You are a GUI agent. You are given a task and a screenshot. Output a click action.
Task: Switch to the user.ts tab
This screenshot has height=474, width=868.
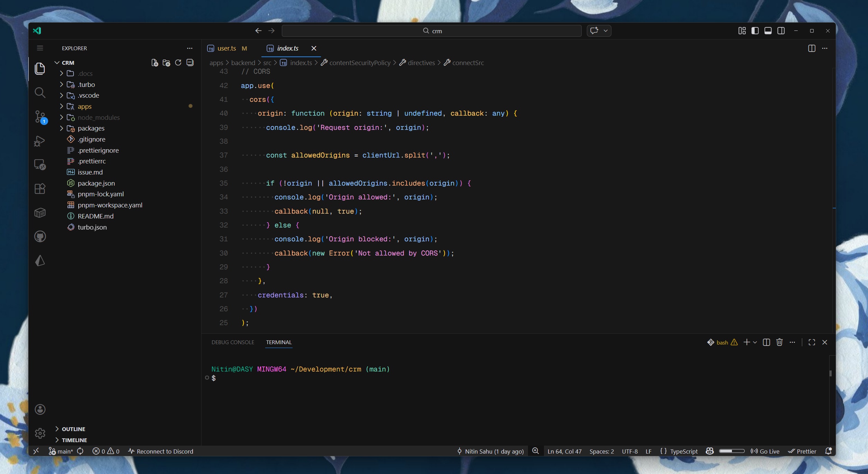coord(226,48)
